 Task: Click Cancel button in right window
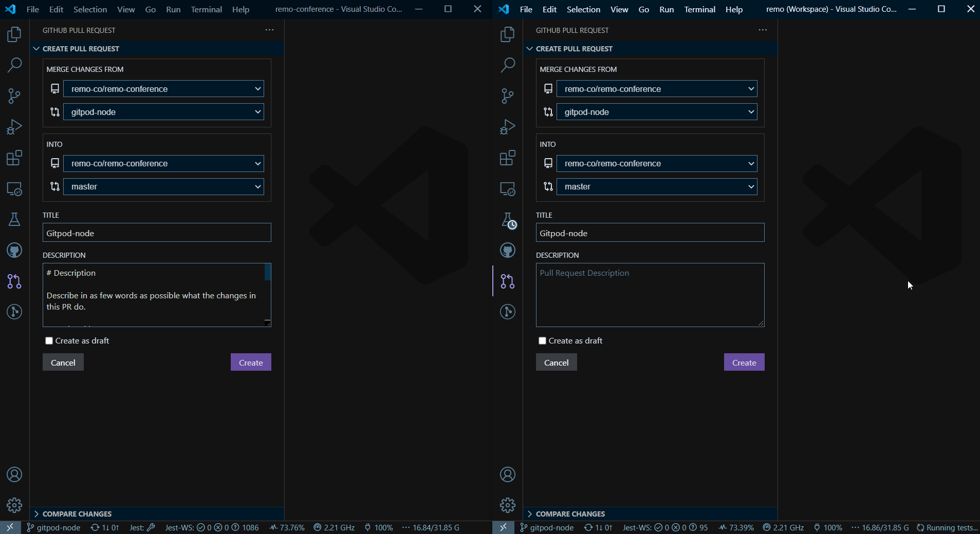(x=557, y=363)
